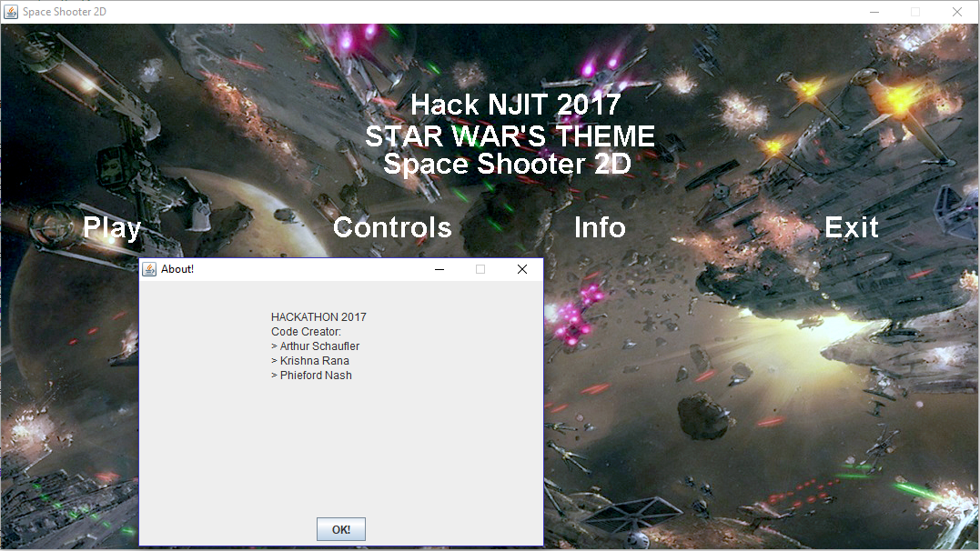This screenshot has width=980, height=551.
Task: Click the Java icon in Space Shooter 2D title bar
Action: 11,12
